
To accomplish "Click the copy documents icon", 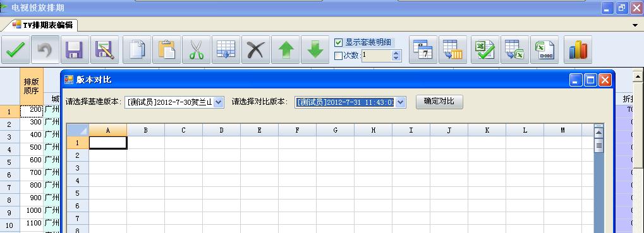I will pyautogui.click(x=137, y=50).
